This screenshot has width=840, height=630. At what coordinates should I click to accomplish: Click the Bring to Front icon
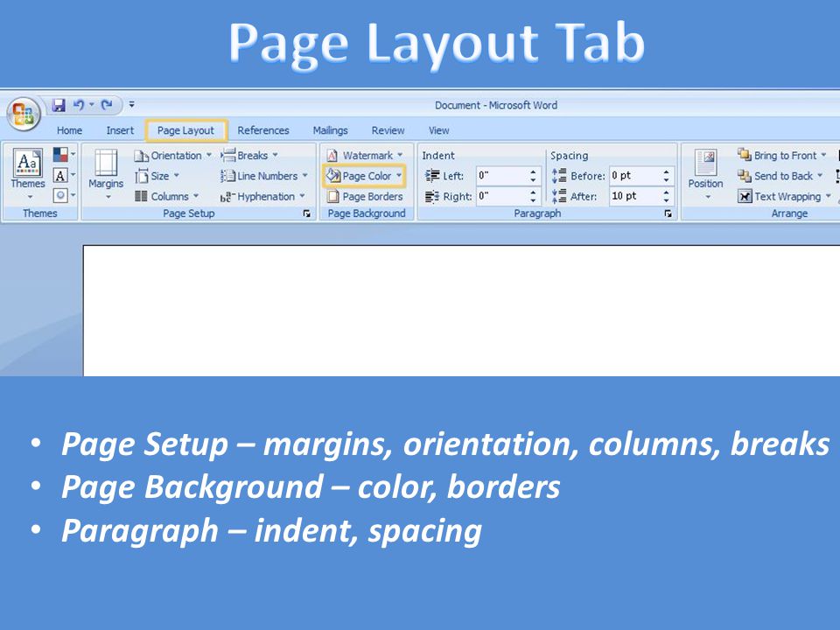744,155
